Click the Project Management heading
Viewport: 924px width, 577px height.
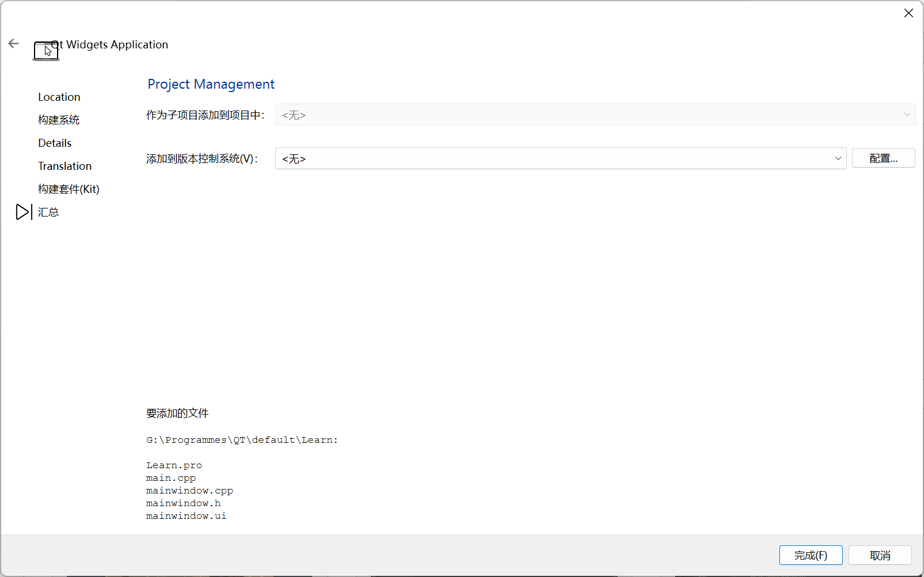211,84
